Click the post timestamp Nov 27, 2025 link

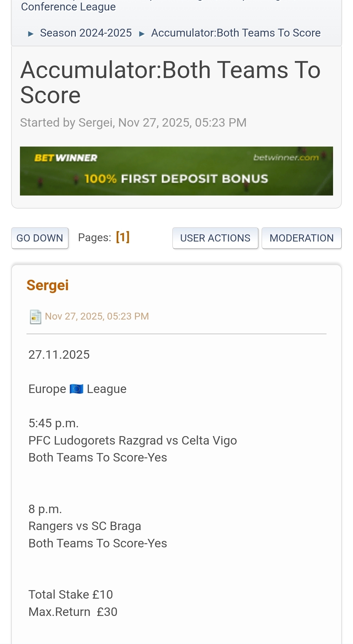[x=97, y=316]
